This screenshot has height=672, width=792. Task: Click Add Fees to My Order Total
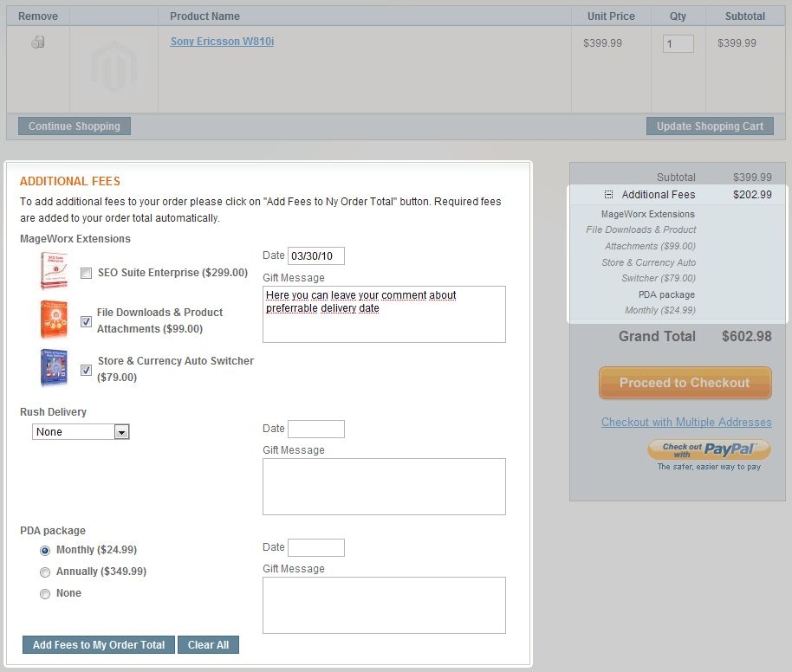pyautogui.click(x=99, y=645)
